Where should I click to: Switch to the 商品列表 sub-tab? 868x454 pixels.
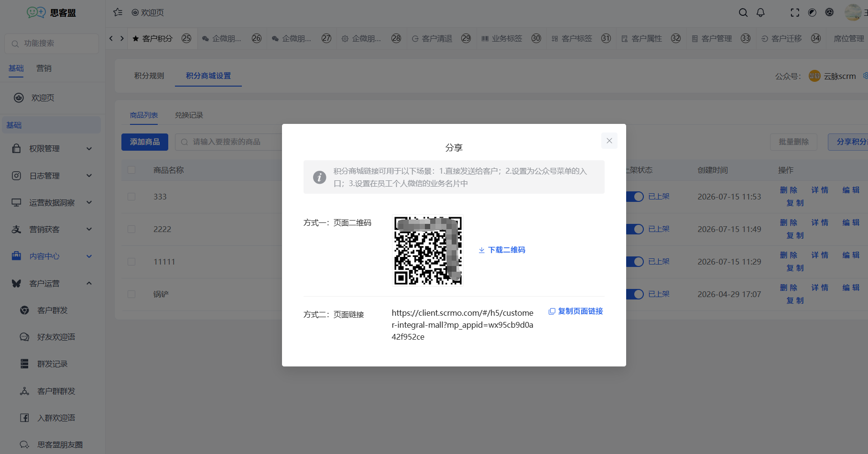click(x=144, y=115)
